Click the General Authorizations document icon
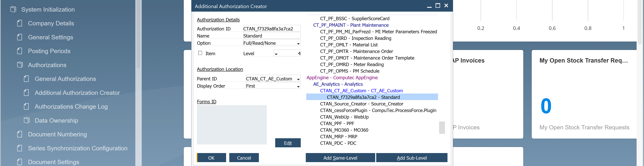Screen dimensions: 644x166 26,79
